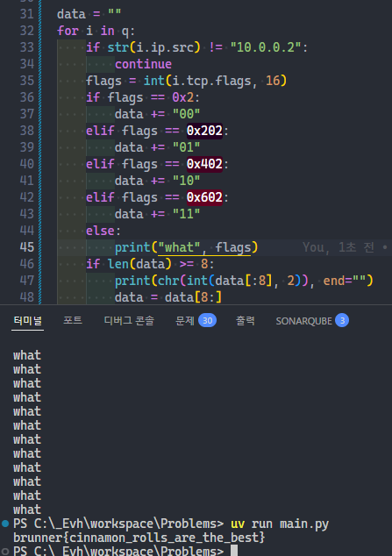Select the 0x602 highlighted hex value
The width and height of the screenshot is (392, 556).
coord(204,197)
